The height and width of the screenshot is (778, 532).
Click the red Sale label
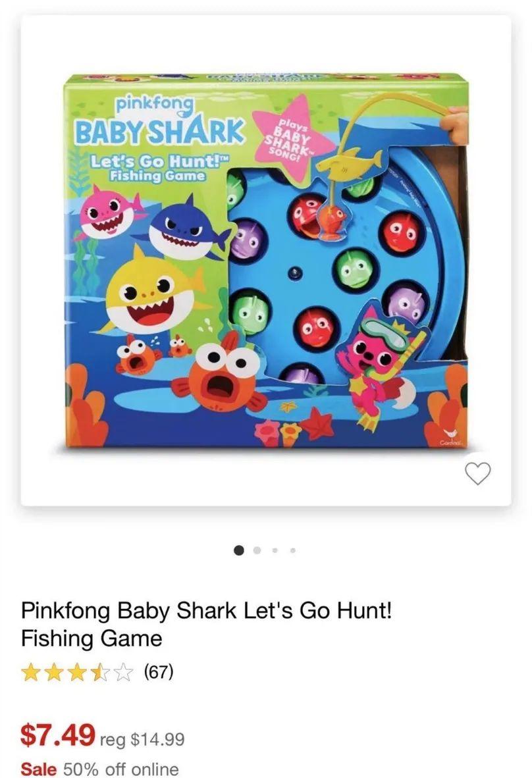click(x=39, y=769)
